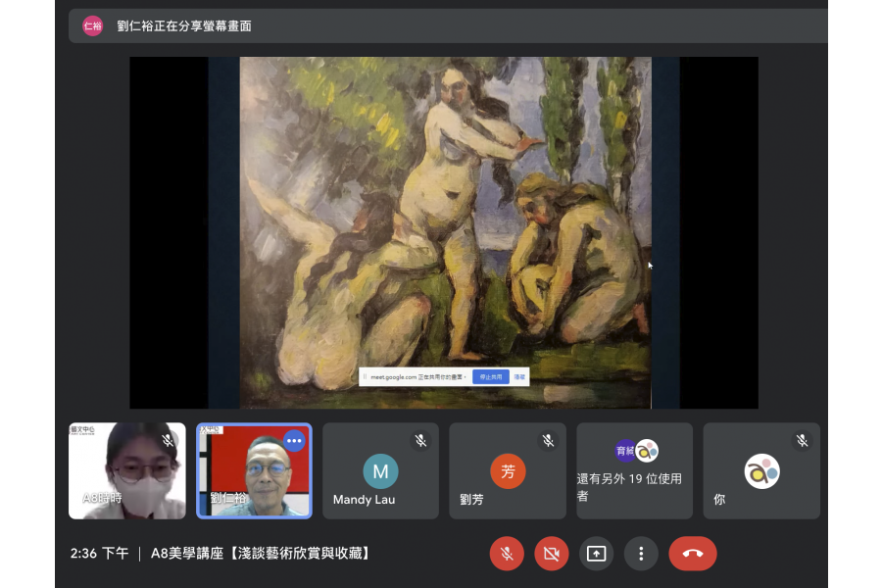Viewport: 882px width, 588px height.
Task: Select the A8時時 video tile
Action: coord(126,471)
